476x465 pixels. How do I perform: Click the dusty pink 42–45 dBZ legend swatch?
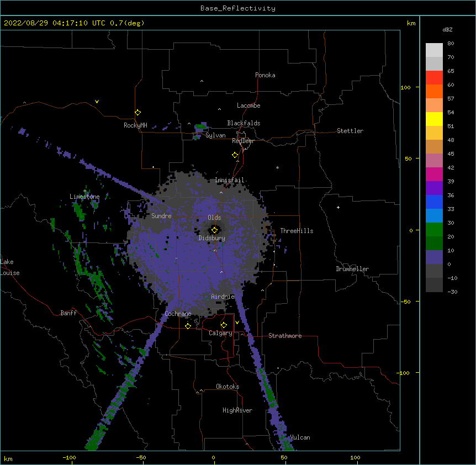click(x=434, y=161)
